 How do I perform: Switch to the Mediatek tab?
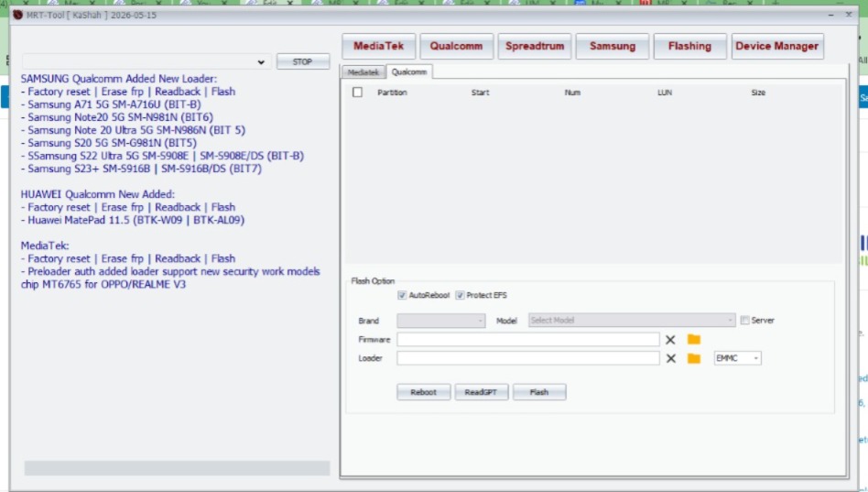coord(363,71)
